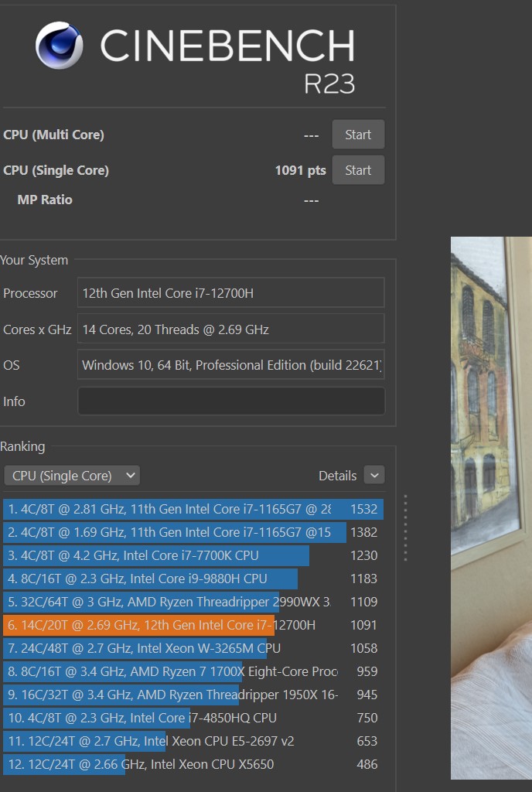Image resolution: width=532 pixels, height=792 pixels.
Task: Click the rendered building image preview
Action: pyautogui.click(x=491, y=507)
